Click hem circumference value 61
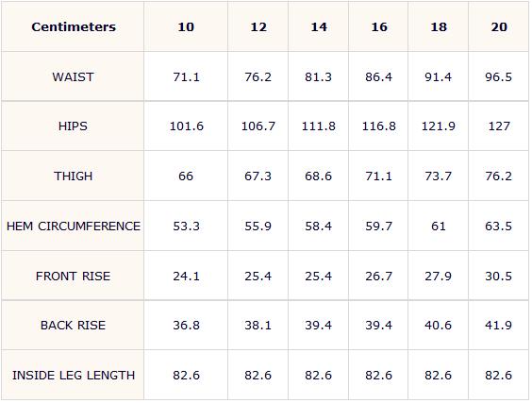The width and height of the screenshot is (532, 403). pos(439,227)
